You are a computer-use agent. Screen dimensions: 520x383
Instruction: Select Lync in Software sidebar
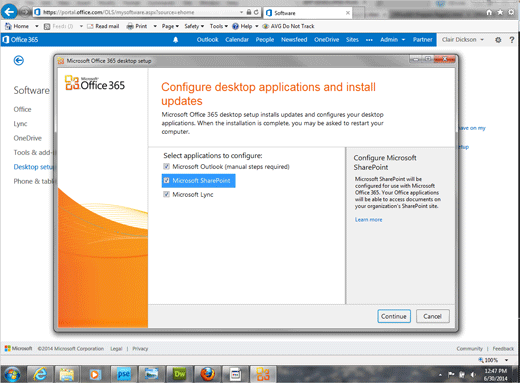(20, 124)
